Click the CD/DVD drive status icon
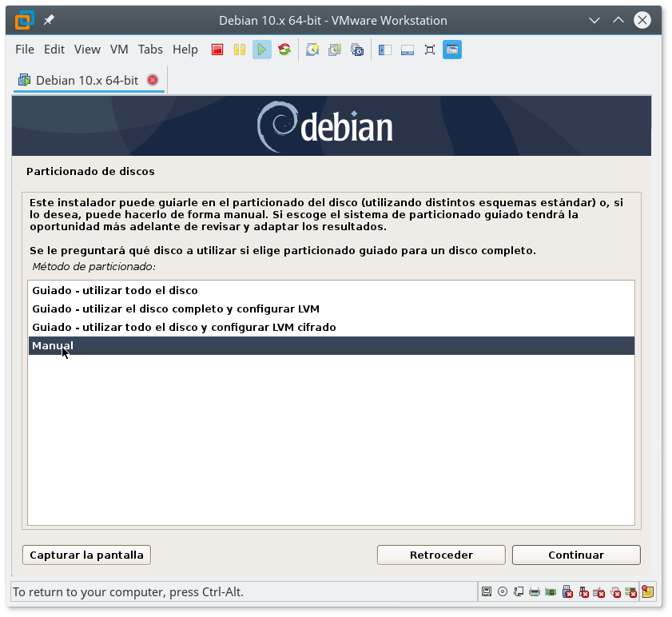This screenshot has height=617, width=672. [503, 592]
